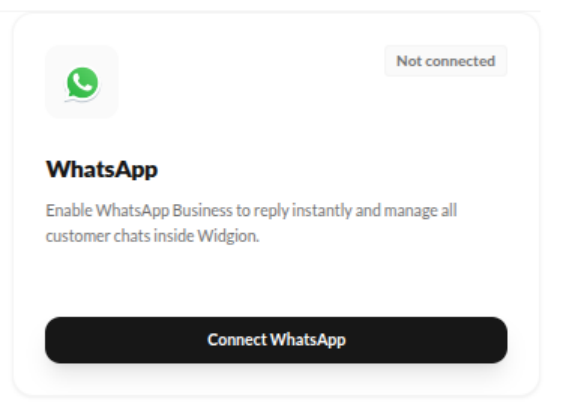Image resolution: width=563 pixels, height=410 pixels.
Task: Click the word Not in the status badge
Action: click(x=409, y=61)
